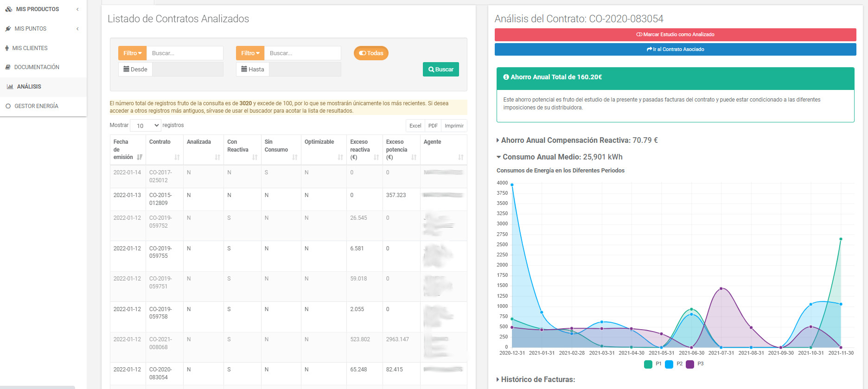868x389 pixels.
Task: Click the Análisis bar chart icon
Action: coord(10,87)
